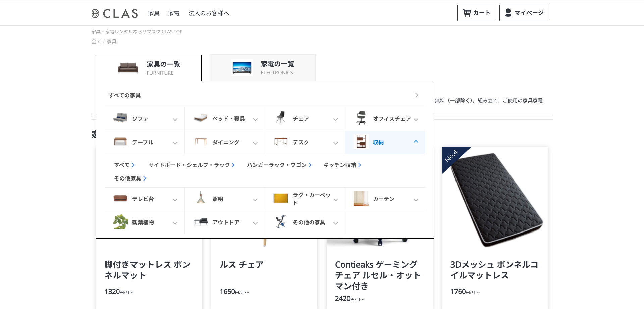Expand the 観葉植物 category chevron
This screenshot has width=644, height=309.
pyautogui.click(x=175, y=223)
